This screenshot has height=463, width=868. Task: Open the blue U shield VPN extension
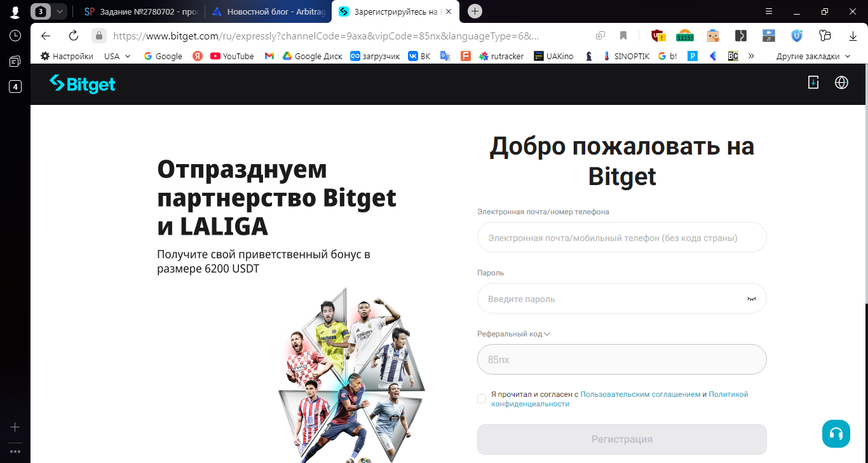797,36
